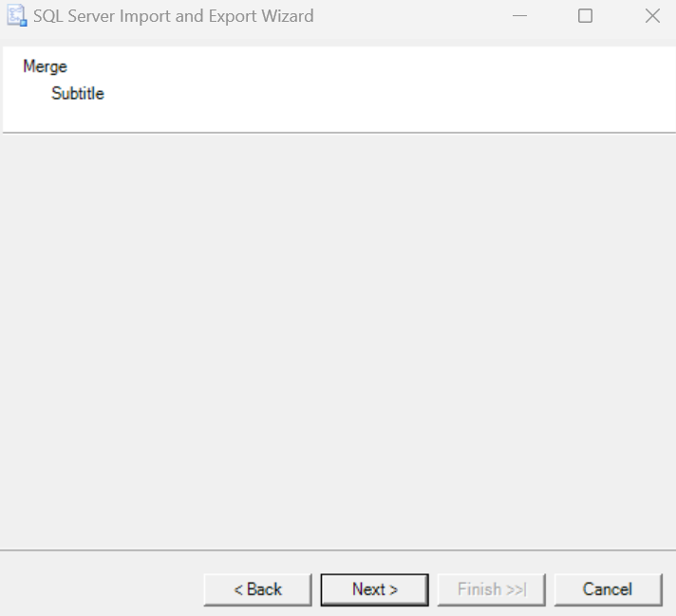
Task: Click the wizard icon in title bar
Action: (x=17, y=16)
